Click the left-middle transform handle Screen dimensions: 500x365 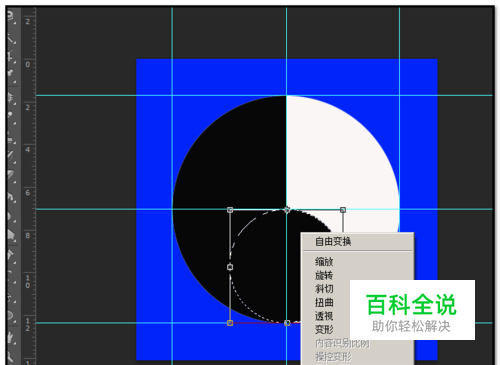click(230, 267)
